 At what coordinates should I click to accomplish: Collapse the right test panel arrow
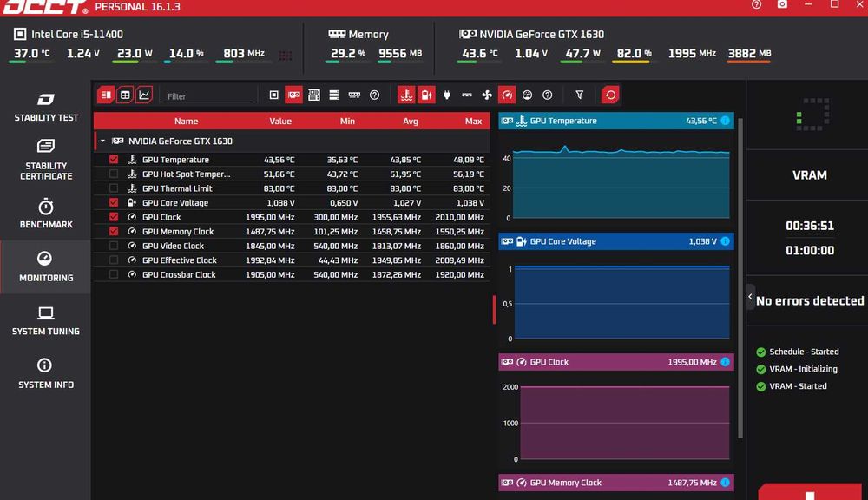pos(750,297)
